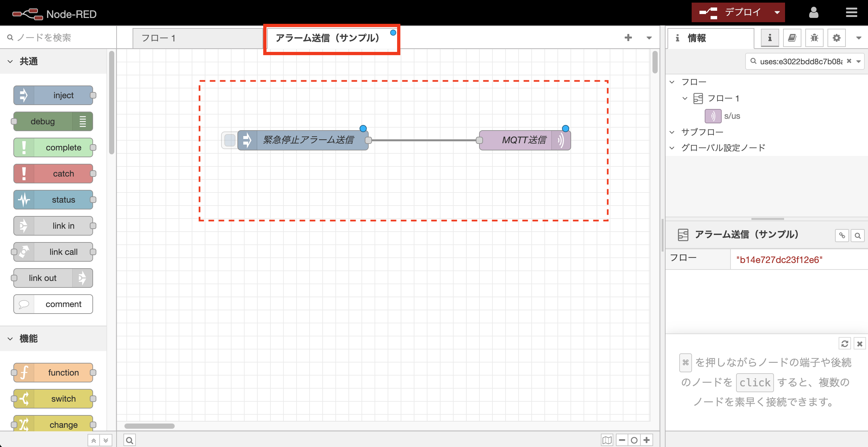
Task: Zoom out the workspace with minus
Action: tap(622, 440)
